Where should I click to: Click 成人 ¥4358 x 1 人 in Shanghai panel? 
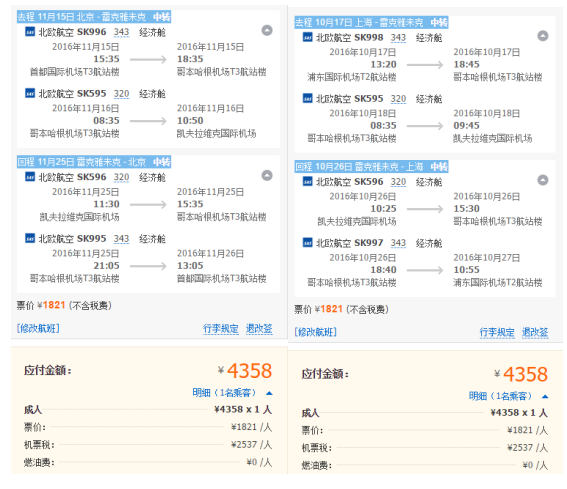[x=425, y=413]
